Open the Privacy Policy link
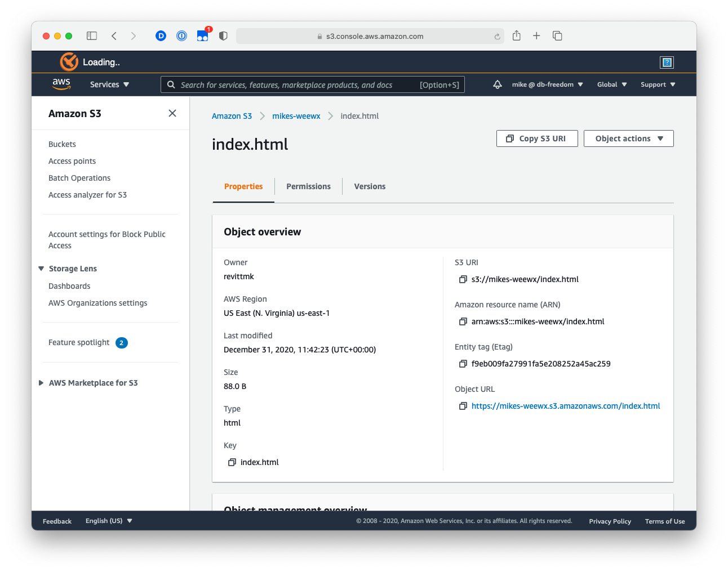Screen dimensions: 728x572 [610, 521]
